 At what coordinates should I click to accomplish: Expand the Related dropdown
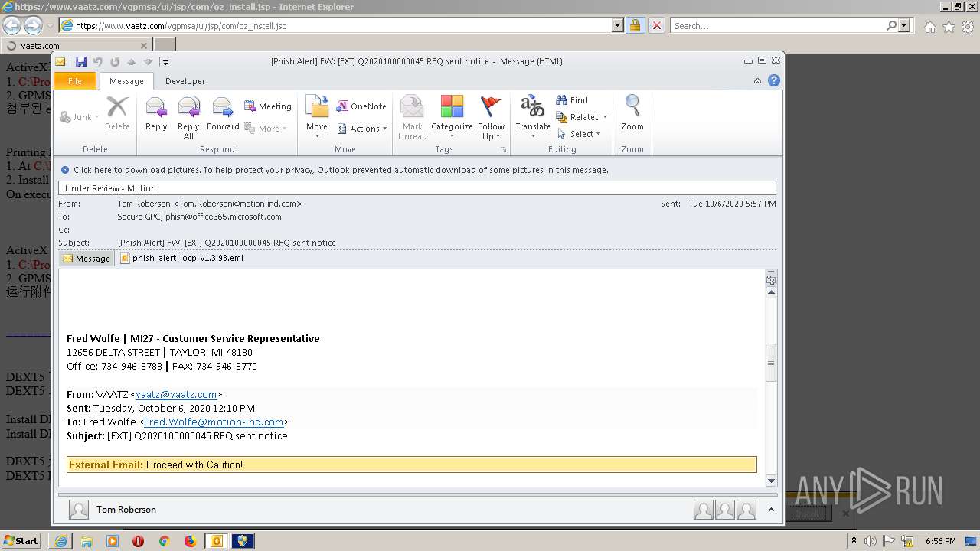pyautogui.click(x=582, y=117)
